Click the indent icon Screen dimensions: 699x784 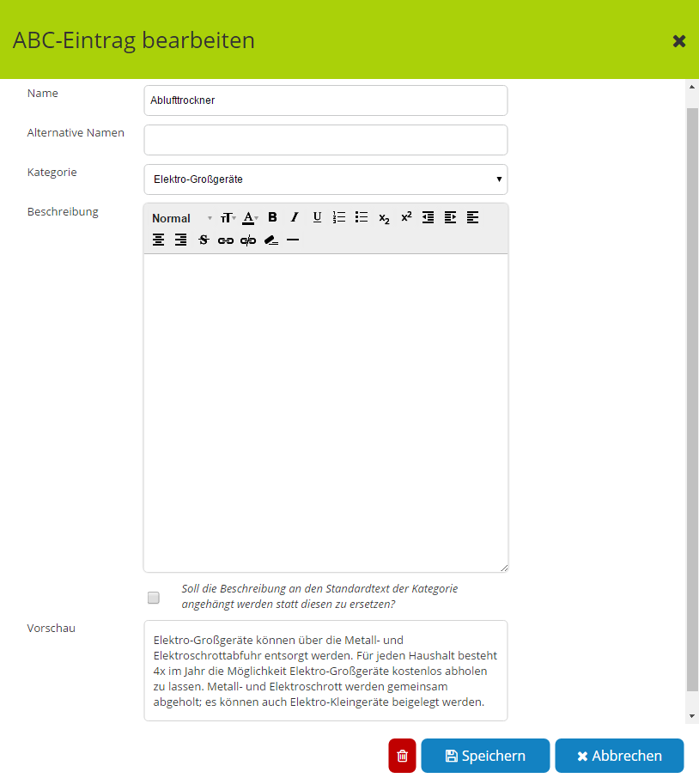click(x=451, y=217)
